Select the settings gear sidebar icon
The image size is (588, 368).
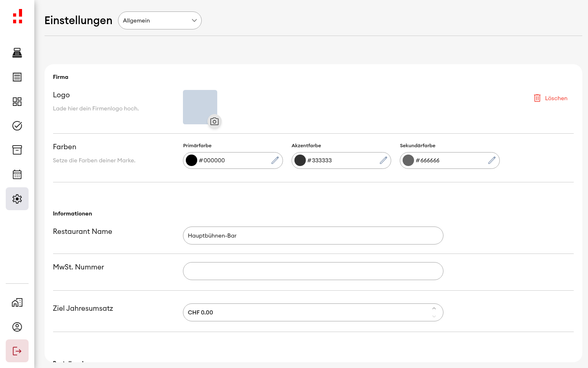point(17,199)
